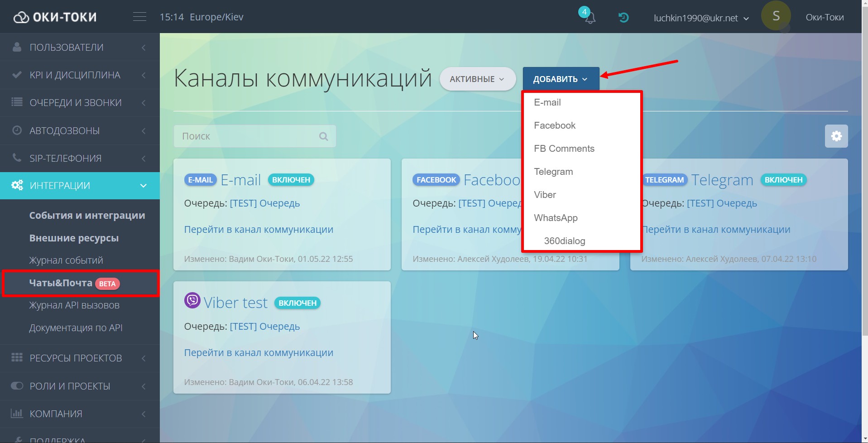Image resolution: width=868 pixels, height=443 pixels.
Task: Open [TEST] Очередь link on Viber test card
Action: [x=265, y=326]
